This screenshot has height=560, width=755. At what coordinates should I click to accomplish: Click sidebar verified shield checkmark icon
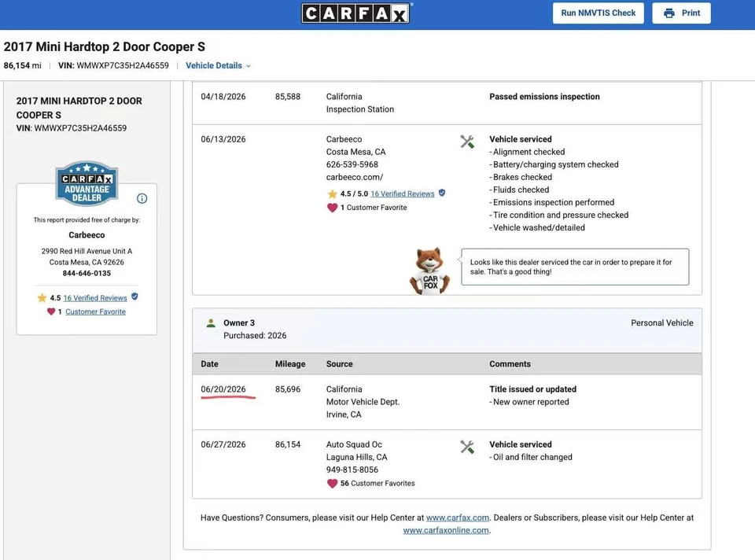134,297
